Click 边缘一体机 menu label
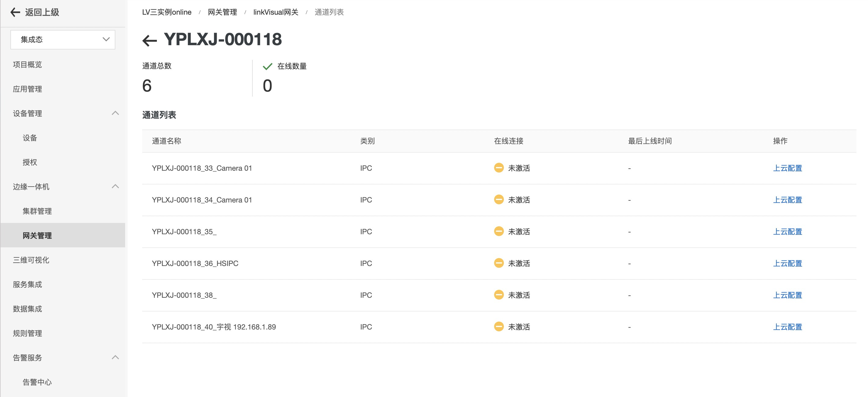Screen dimensions: 868x397 point(31,187)
